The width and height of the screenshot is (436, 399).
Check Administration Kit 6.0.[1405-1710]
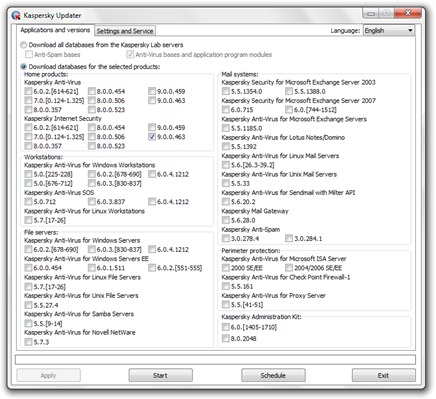(x=226, y=327)
